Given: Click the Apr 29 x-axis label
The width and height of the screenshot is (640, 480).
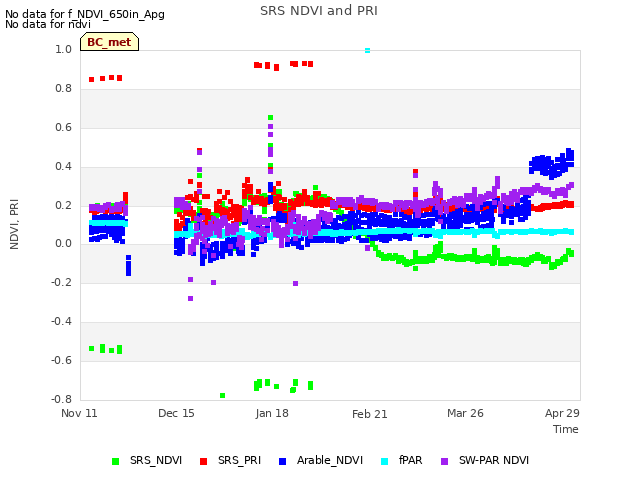Looking at the screenshot, I should [x=562, y=413].
